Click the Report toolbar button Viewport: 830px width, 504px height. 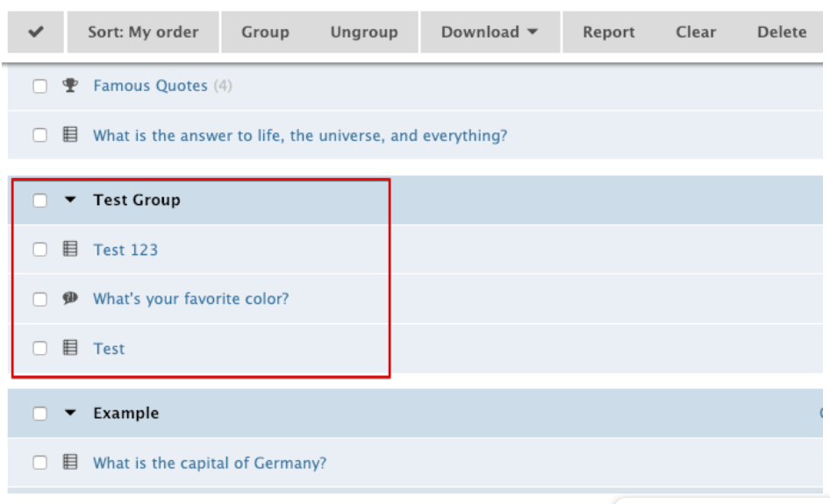tap(609, 32)
